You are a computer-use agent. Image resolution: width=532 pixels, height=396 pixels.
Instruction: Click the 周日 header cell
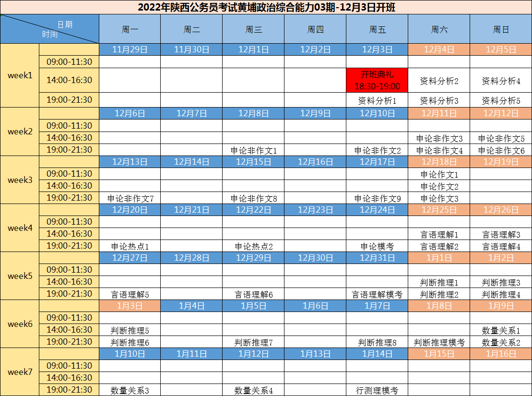tap(501, 29)
